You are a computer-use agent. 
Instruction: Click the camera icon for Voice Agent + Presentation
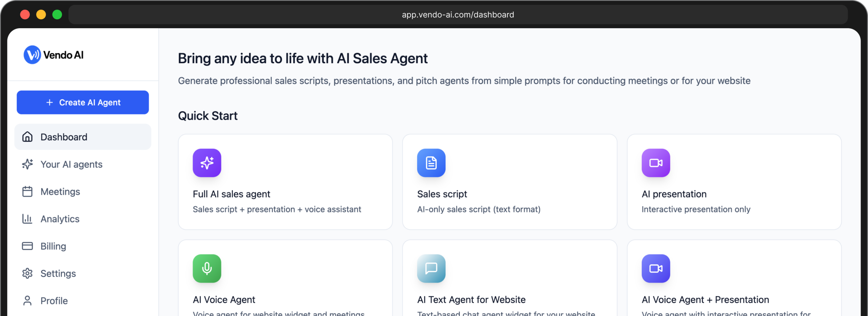[x=655, y=268]
